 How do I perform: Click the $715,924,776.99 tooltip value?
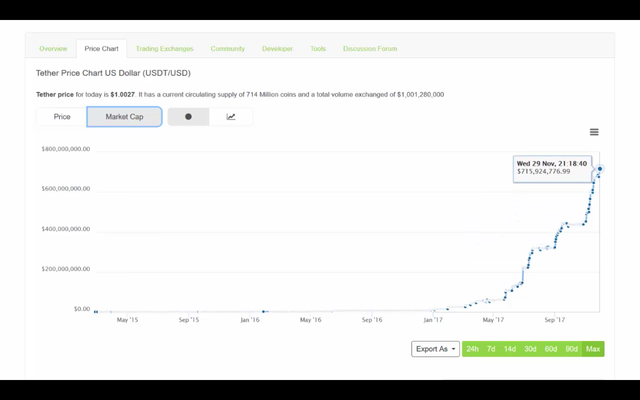pos(544,171)
